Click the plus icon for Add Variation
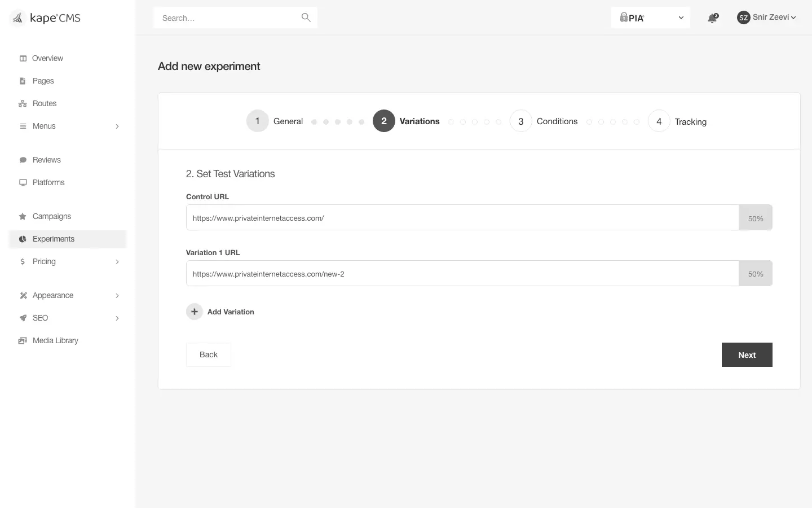 [x=195, y=312]
